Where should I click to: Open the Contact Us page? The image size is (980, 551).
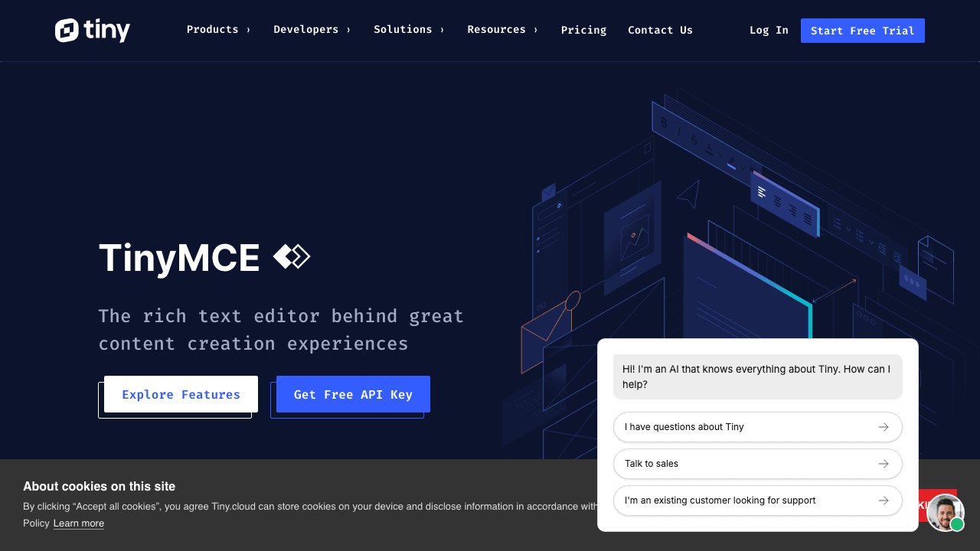(660, 31)
